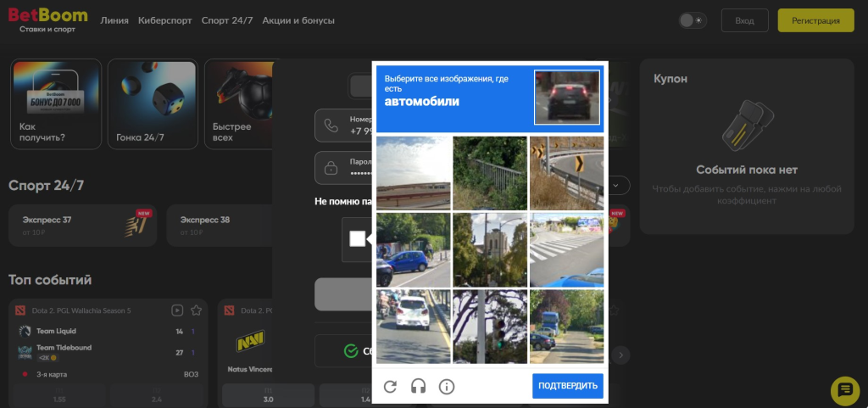Click the phone number input field
Image resolution: width=868 pixels, height=408 pixels.
click(x=342, y=126)
